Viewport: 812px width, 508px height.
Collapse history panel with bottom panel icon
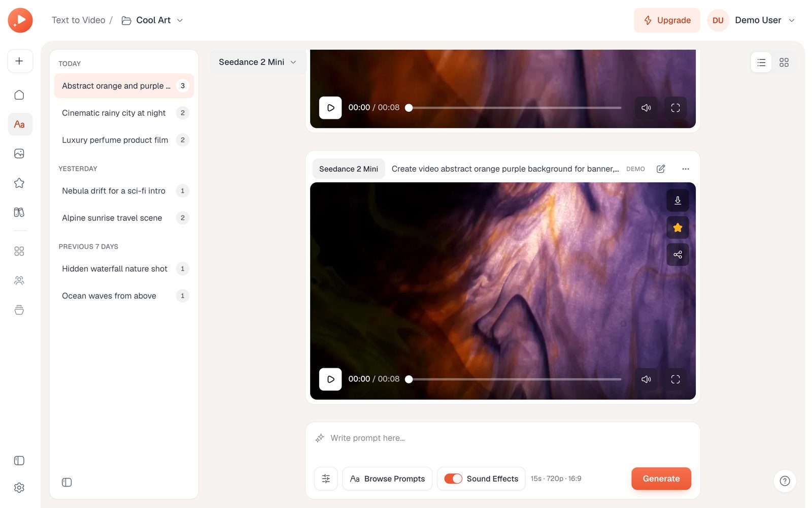point(67,482)
